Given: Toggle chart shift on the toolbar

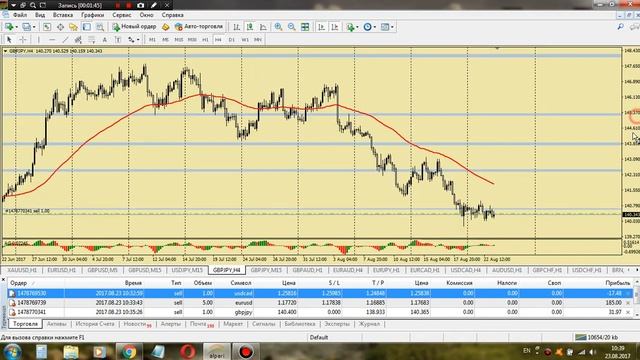Looking at the screenshot, I should pos(334,27).
